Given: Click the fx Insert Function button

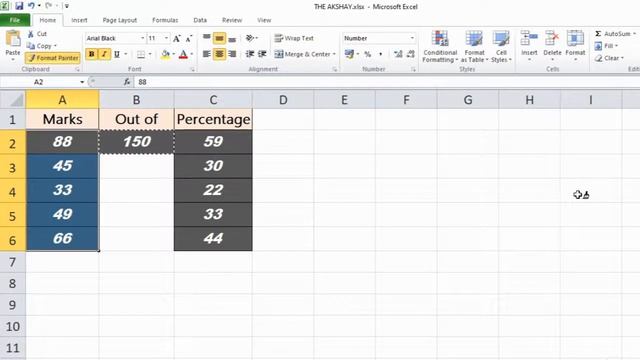Looking at the screenshot, I should [x=127, y=82].
